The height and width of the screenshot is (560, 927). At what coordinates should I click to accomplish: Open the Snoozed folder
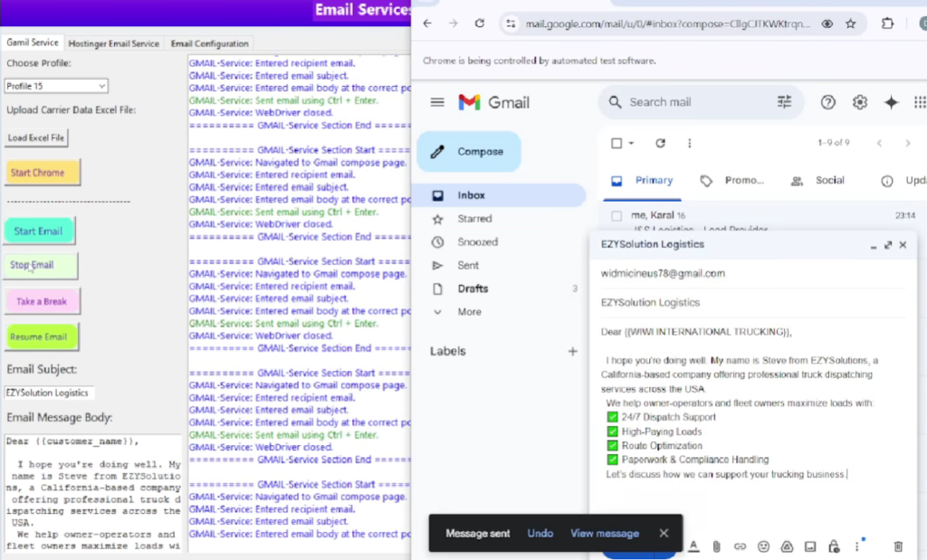[477, 242]
